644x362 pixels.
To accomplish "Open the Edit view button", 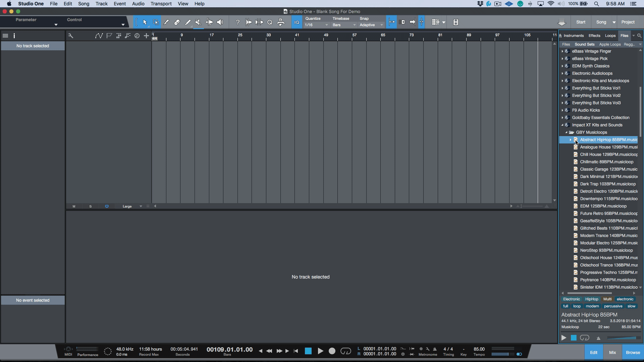I will (x=594, y=353).
